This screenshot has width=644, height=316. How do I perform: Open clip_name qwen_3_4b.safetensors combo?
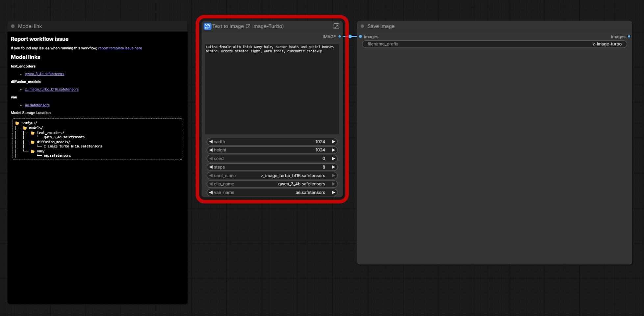272,184
